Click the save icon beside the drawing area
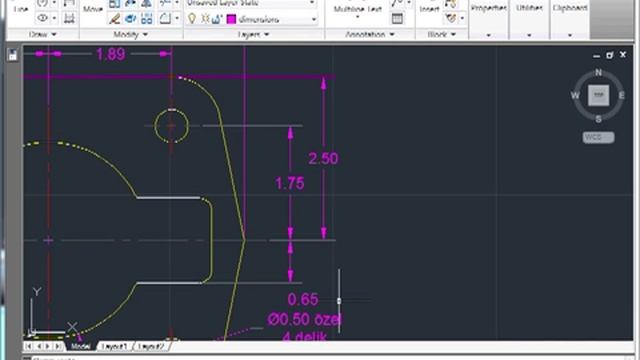The image size is (640, 360). click(x=12, y=55)
